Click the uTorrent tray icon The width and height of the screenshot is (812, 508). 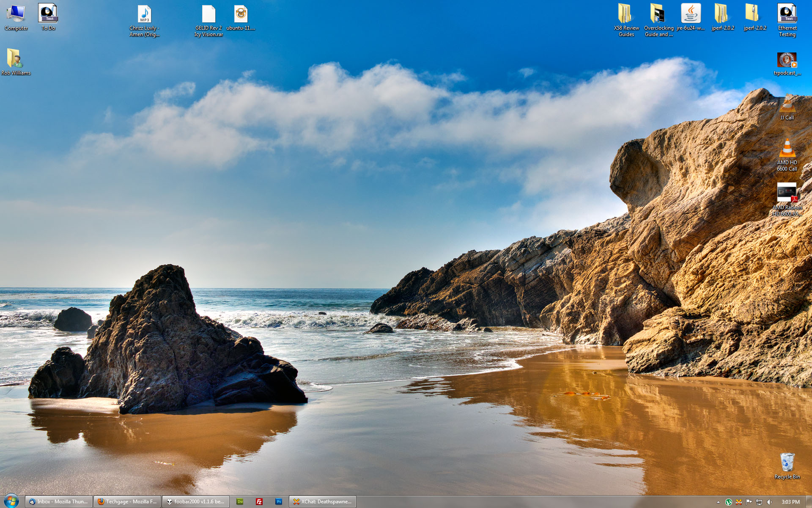coord(729,502)
